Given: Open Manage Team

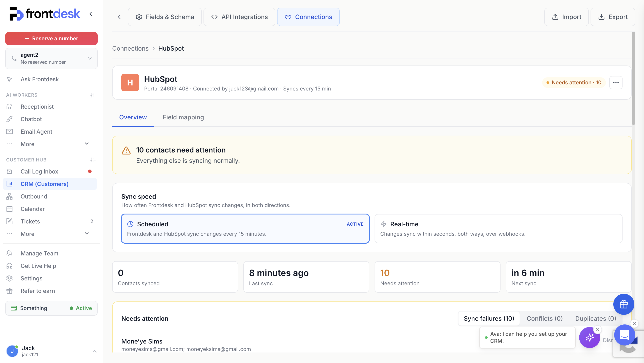Looking at the screenshot, I should tap(39, 253).
